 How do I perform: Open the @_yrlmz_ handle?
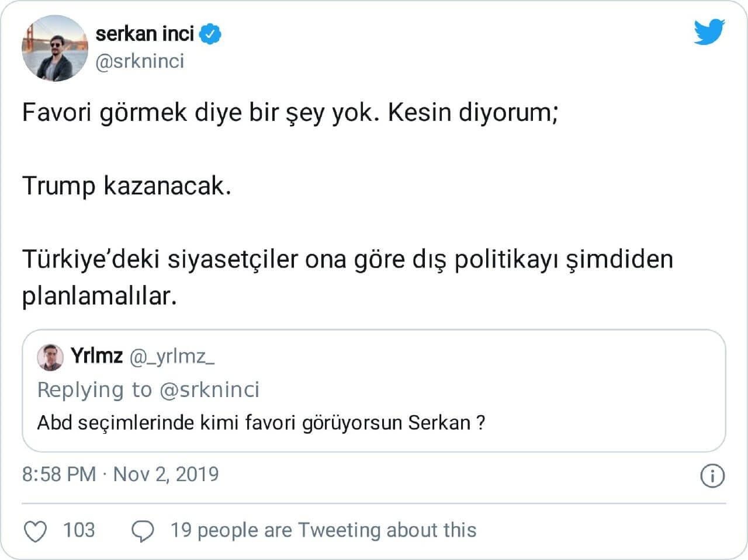click(171, 356)
